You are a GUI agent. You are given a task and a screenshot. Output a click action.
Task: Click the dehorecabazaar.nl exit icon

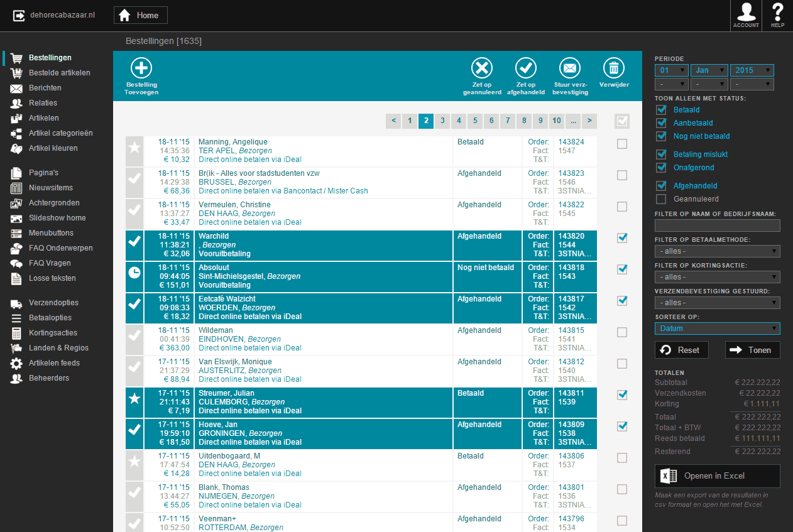(x=19, y=15)
